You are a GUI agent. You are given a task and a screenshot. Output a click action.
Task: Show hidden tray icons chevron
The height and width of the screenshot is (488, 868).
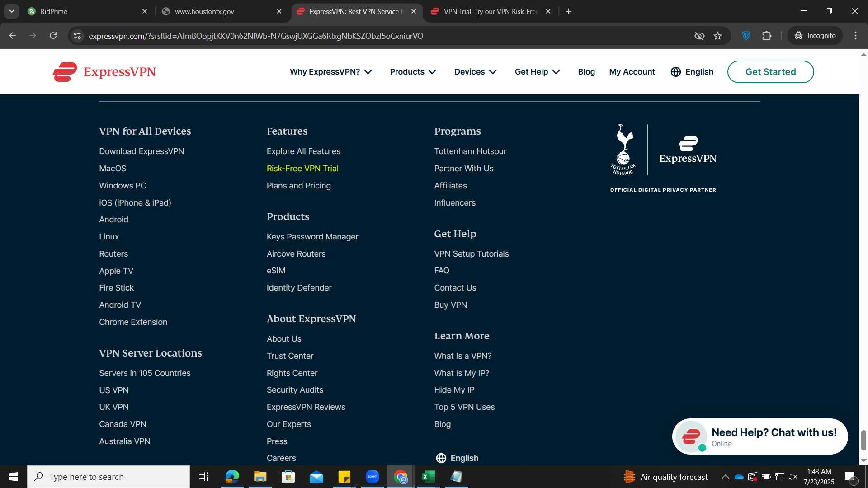click(x=725, y=477)
